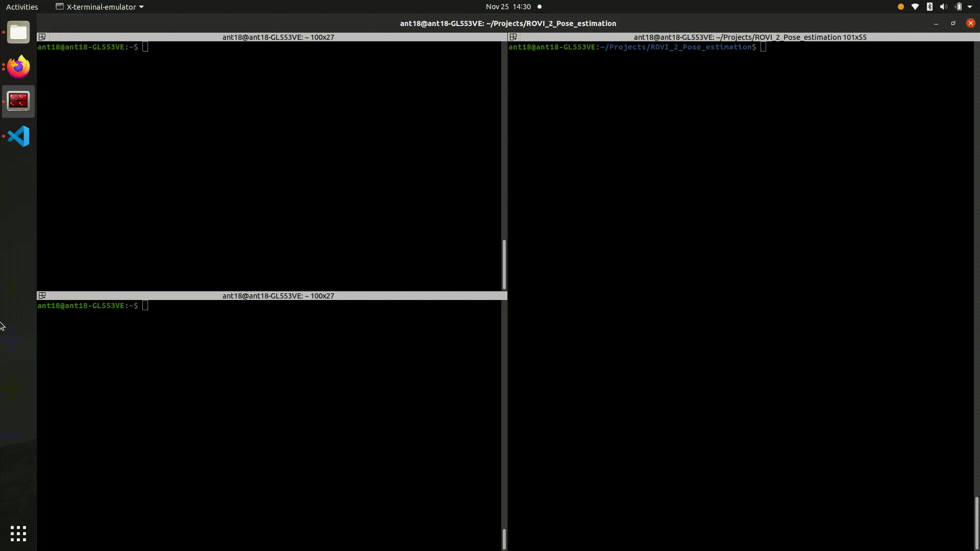Click the volume speaker icon
Screen dimensions: 980x551
pos(943,7)
